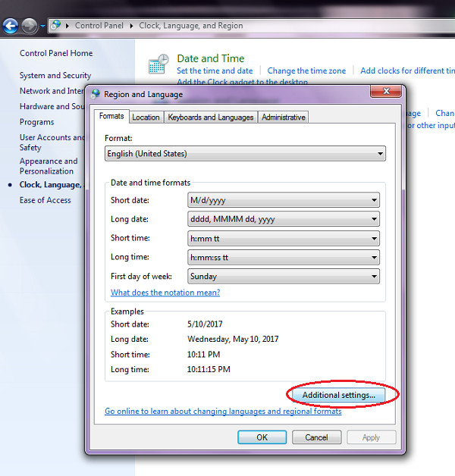This screenshot has width=455, height=476.
Task: Close the Region and Language dialog
Action: point(385,93)
